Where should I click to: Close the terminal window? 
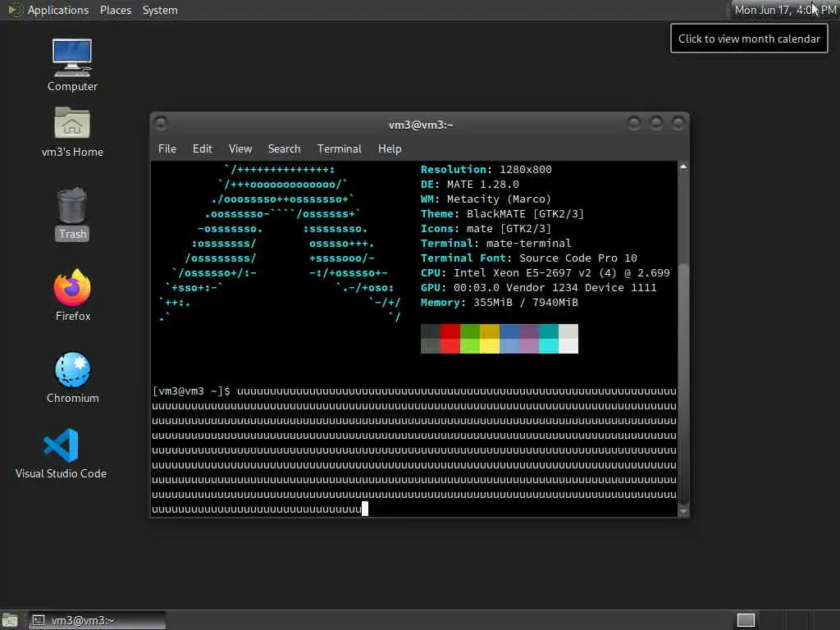[x=678, y=124]
